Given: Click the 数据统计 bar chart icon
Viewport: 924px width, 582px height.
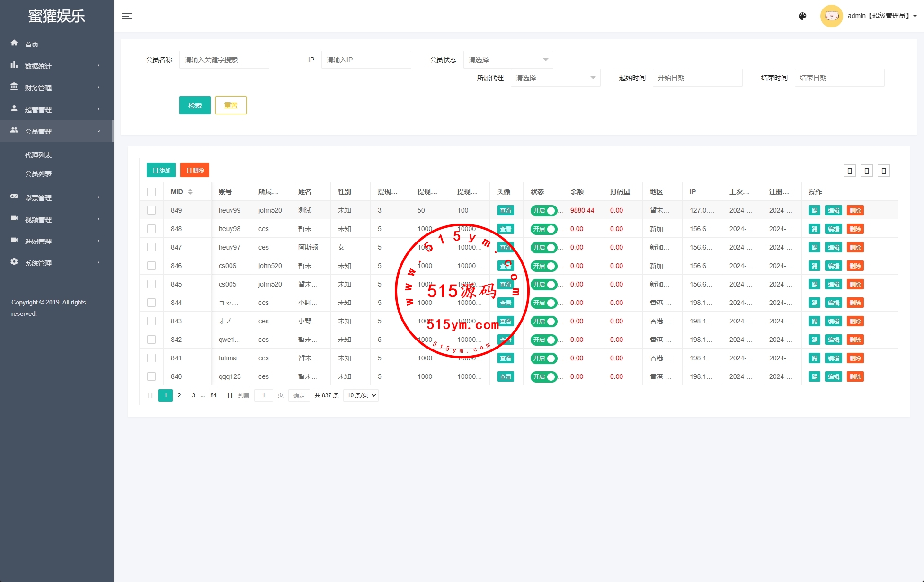Looking at the screenshot, I should [x=14, y=65].
